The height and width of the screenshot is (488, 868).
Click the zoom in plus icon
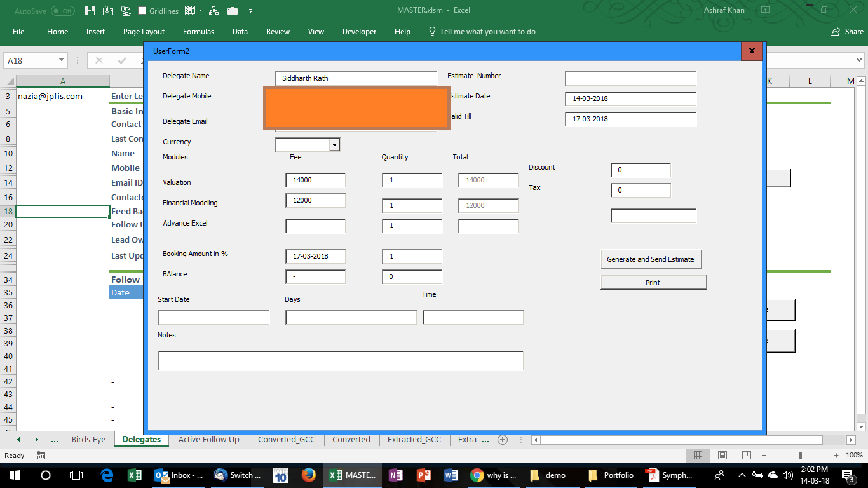[x=837, y=456]
